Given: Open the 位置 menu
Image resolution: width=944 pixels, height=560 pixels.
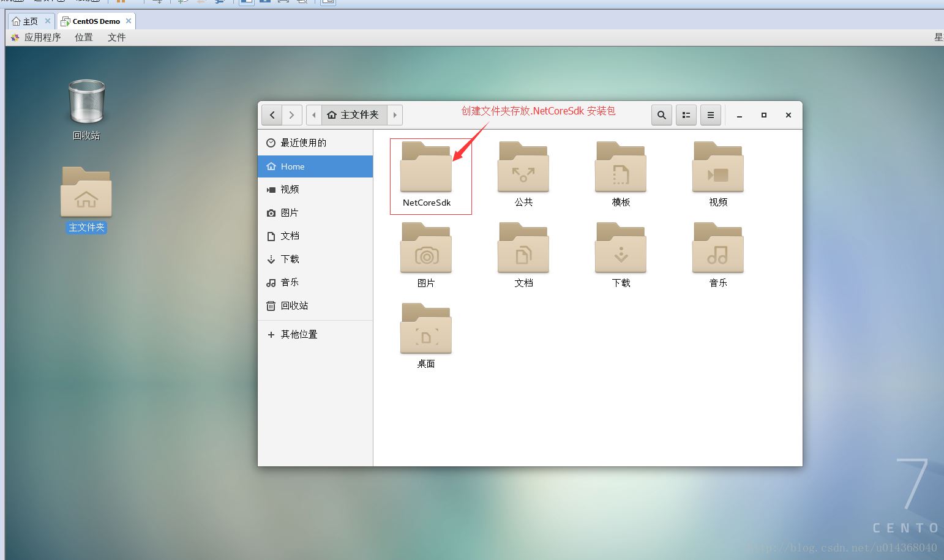Looking at the screenshot, I should 83,37.
